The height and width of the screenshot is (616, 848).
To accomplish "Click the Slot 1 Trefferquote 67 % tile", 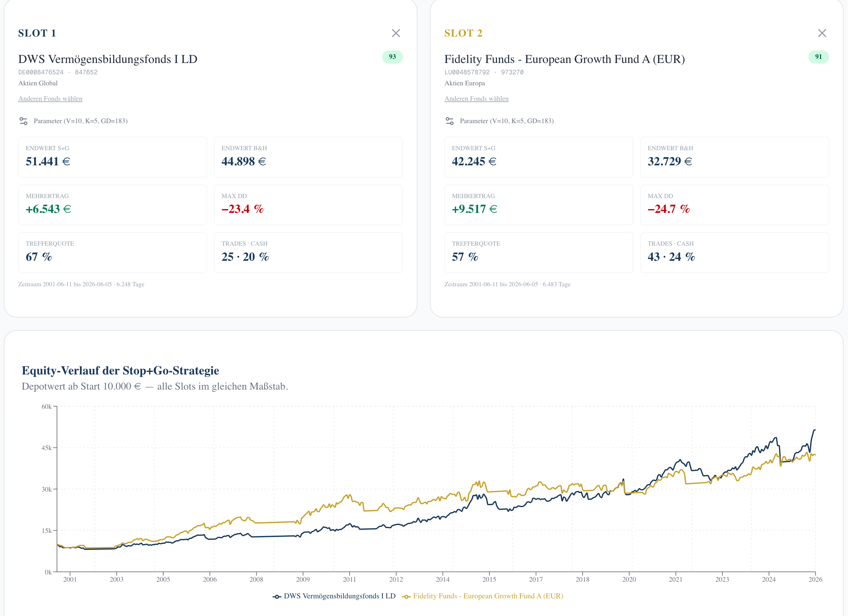I will pos(113,253).
